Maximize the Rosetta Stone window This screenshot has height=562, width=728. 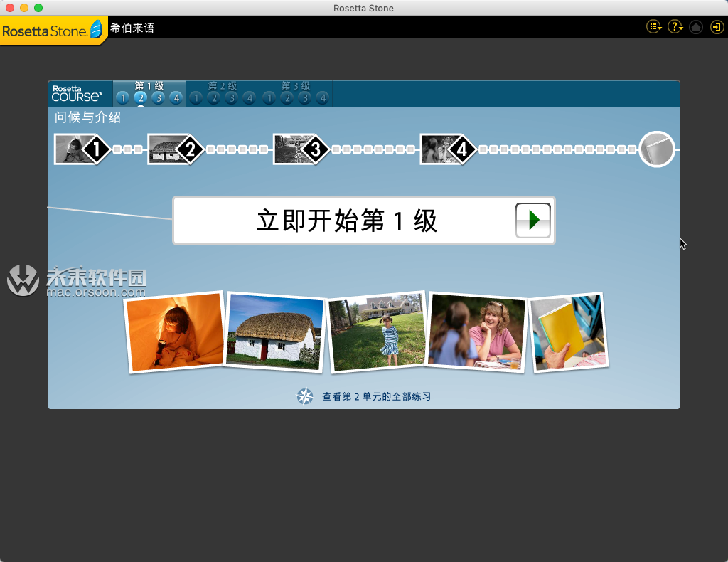[38, 7]
